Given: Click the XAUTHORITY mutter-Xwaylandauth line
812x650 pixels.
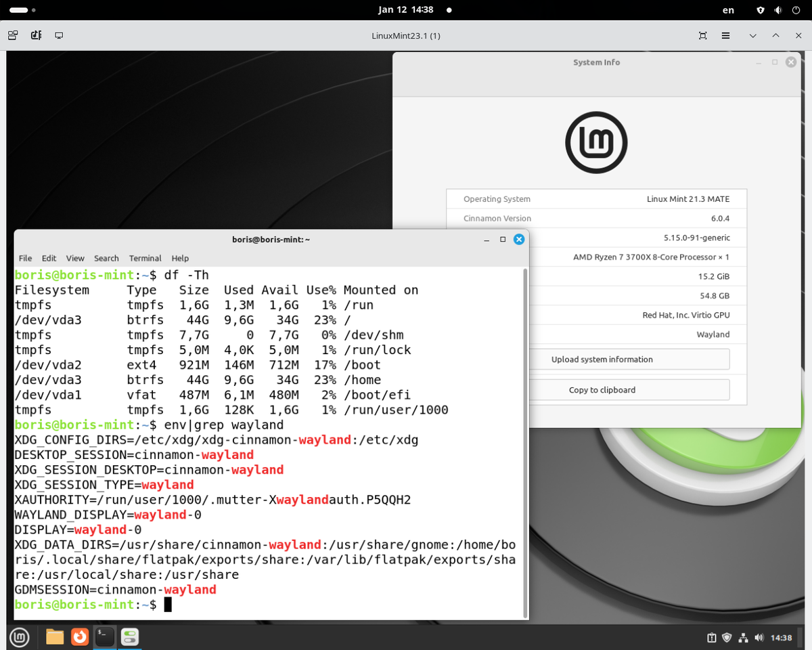Looking at the screenshot, I should click(212, 500).
